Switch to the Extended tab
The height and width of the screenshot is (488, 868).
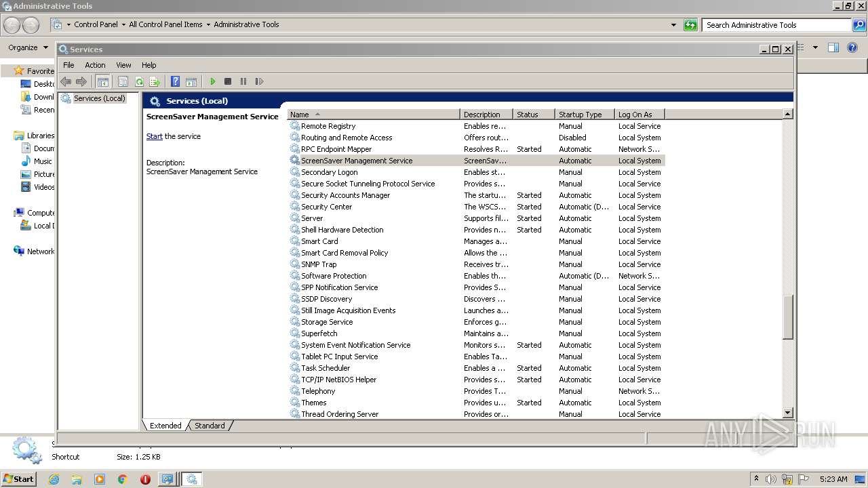pos(165,426)
